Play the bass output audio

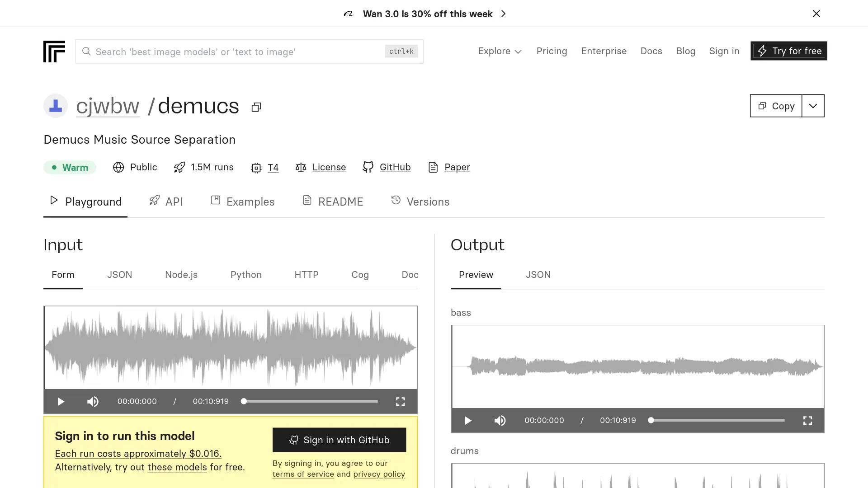click(x=468, y=421)
